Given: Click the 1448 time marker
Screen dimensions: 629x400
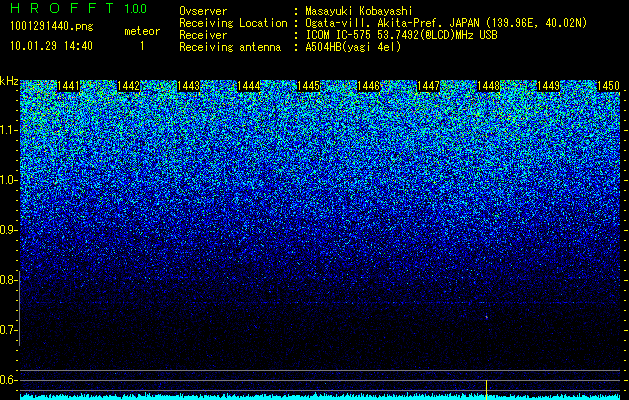Looking at the screenshot, I should point(488,86).
